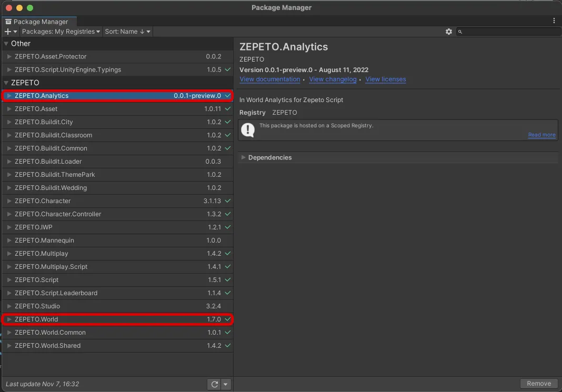Image resolution: width=562 pixels, height=392 pixels.
Task: Select the ZEPETO.Buildit.Classroom package
Action: (117, 135)
